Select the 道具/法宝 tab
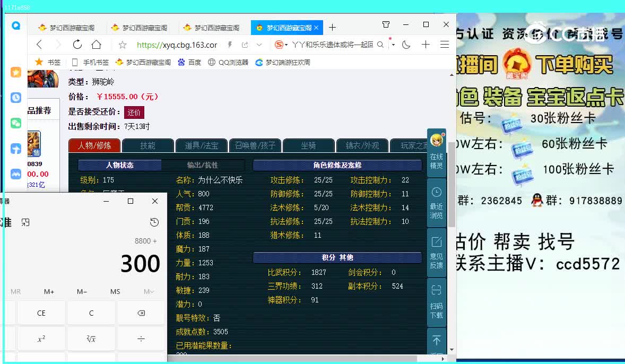 pos(202,145)
